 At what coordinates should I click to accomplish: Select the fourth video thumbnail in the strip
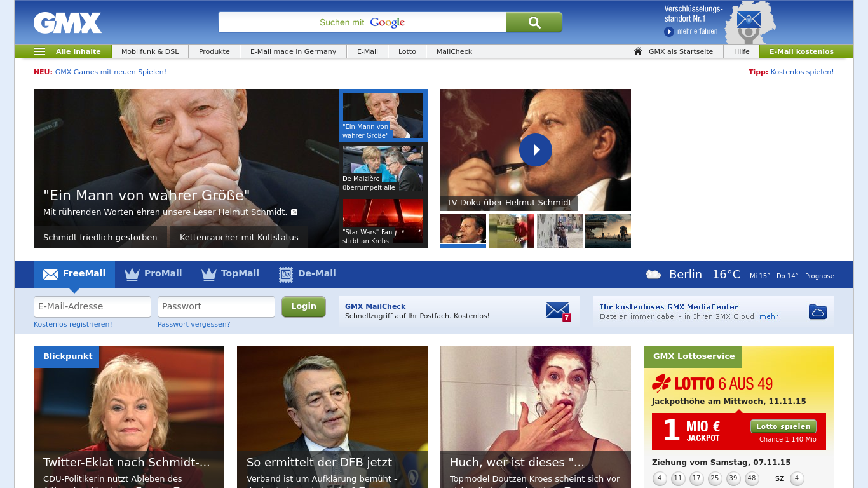tap(608, 230)
